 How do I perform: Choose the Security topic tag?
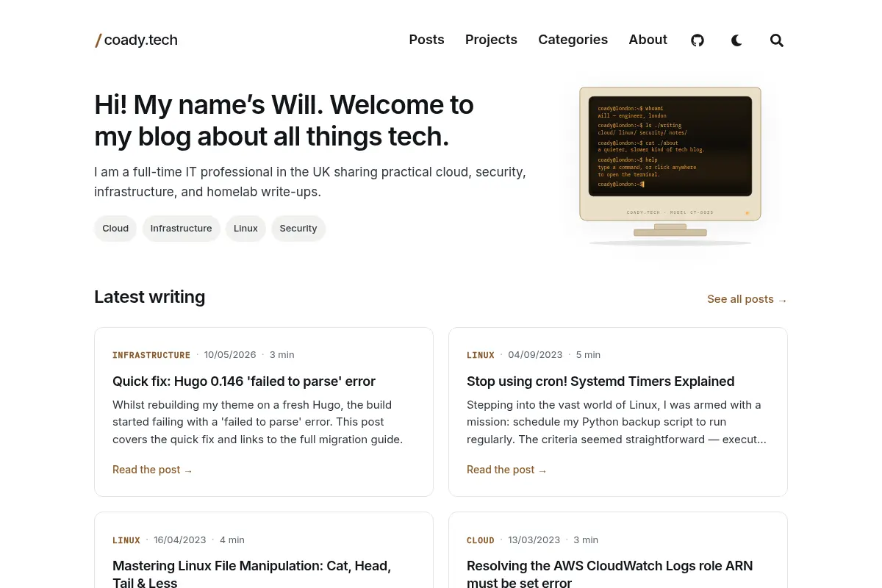[298, 229]
